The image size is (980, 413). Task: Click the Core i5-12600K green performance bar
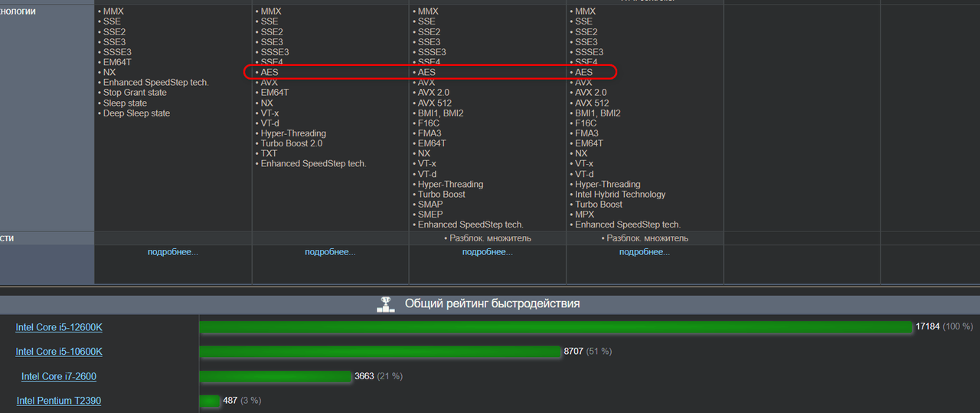556,327
